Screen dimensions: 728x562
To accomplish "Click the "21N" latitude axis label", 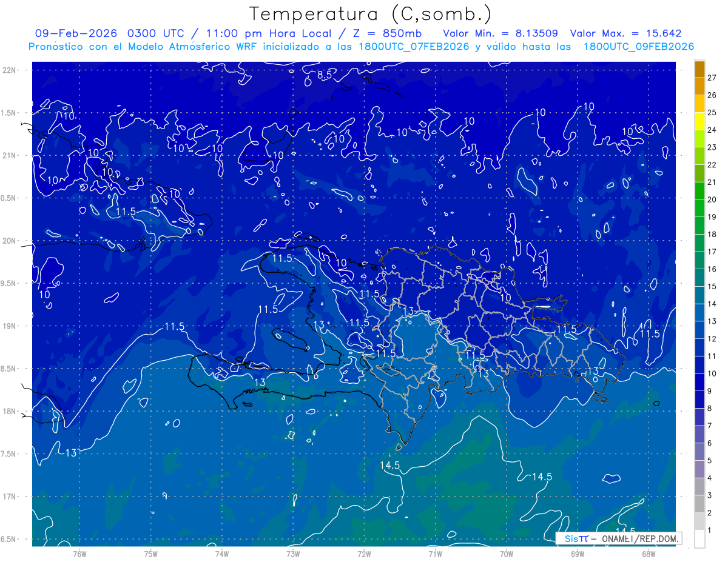I will tap(9, 155).
